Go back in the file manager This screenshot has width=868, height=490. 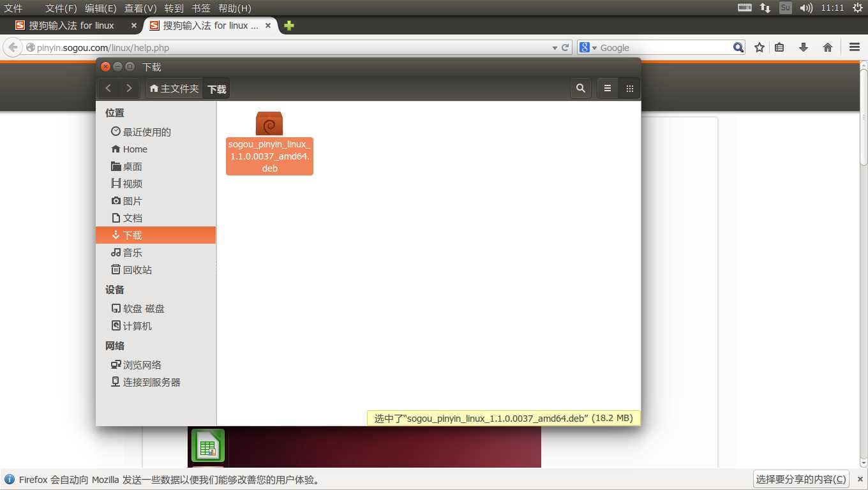tap(108, 89)
